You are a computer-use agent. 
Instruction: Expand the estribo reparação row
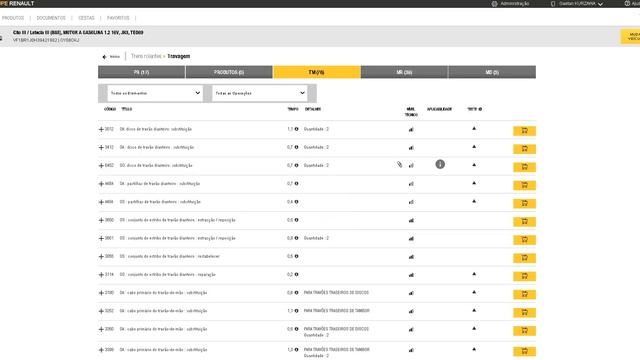tap(101, 275)
